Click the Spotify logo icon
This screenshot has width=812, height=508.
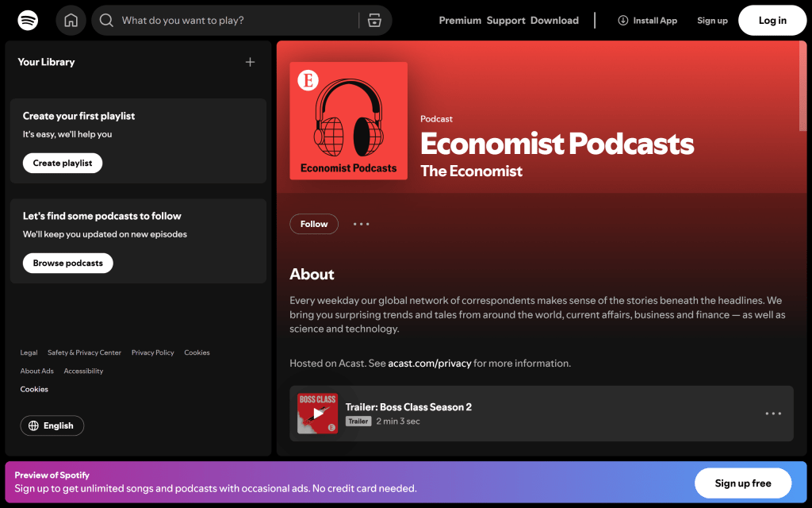28,21
